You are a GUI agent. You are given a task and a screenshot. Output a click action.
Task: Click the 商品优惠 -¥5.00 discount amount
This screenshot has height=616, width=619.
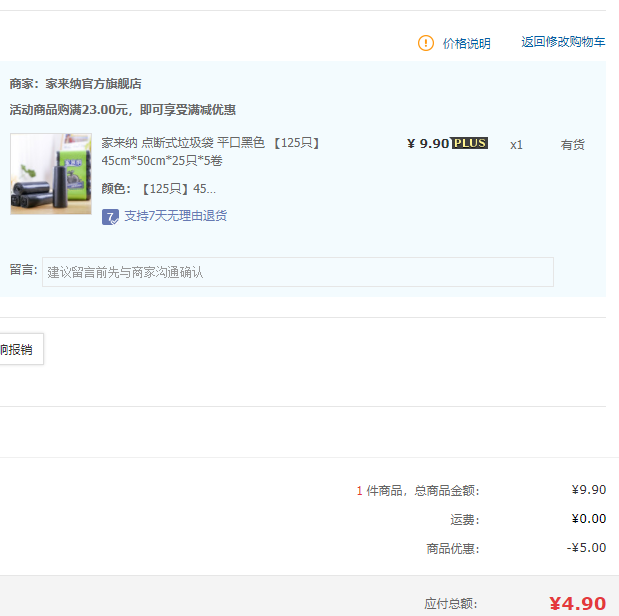click(x=586, y=548)
